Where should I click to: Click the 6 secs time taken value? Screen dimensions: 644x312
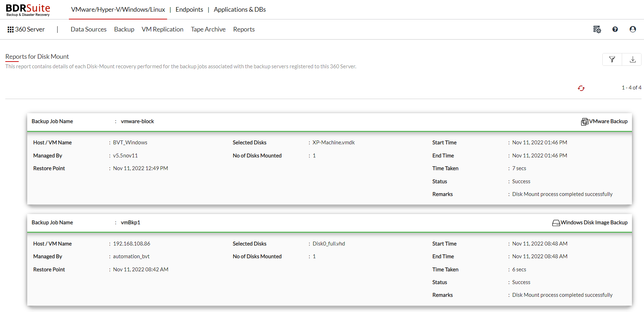(519, 270)
